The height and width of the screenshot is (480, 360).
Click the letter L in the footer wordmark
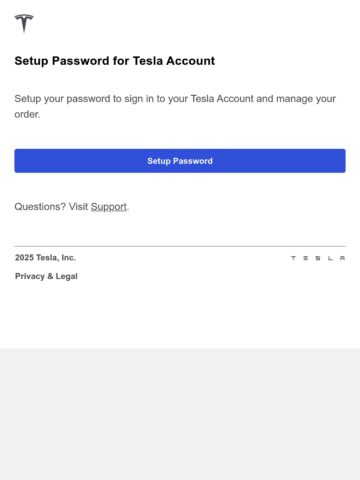tap(330, 258)
